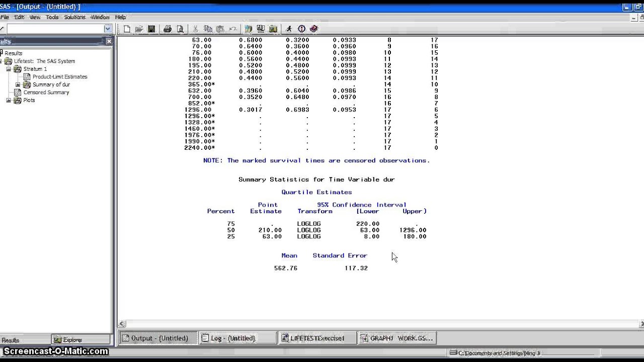The height and width of the screenshot is (362, 644).
Task: Click the 50 percent point estimate 210.00
Action: coord(270,230)
